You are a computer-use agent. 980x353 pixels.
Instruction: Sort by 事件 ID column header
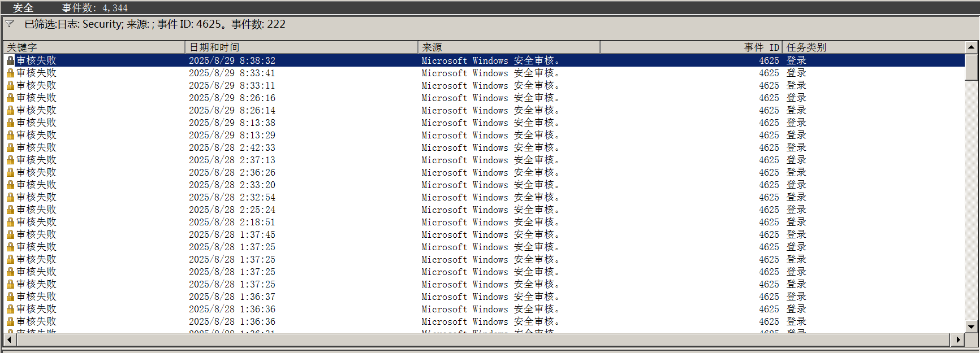pyautogui.click(x=690, y=47)
